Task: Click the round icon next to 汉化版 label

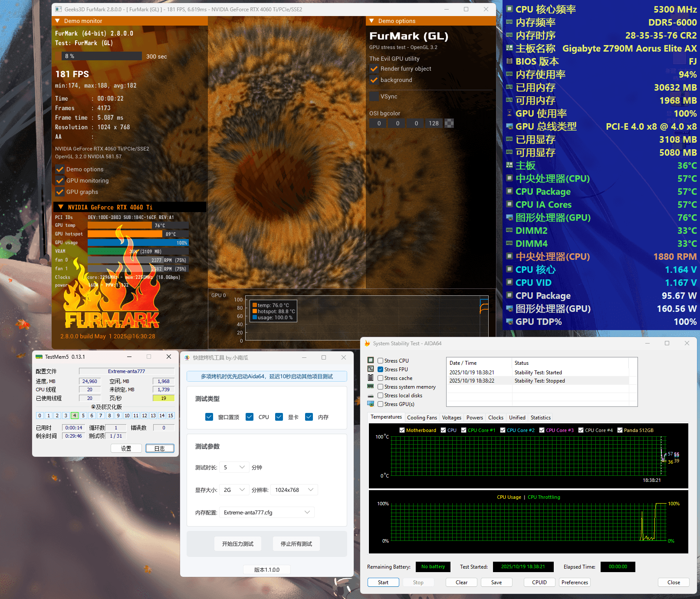Action: click(x=93, y=407)
